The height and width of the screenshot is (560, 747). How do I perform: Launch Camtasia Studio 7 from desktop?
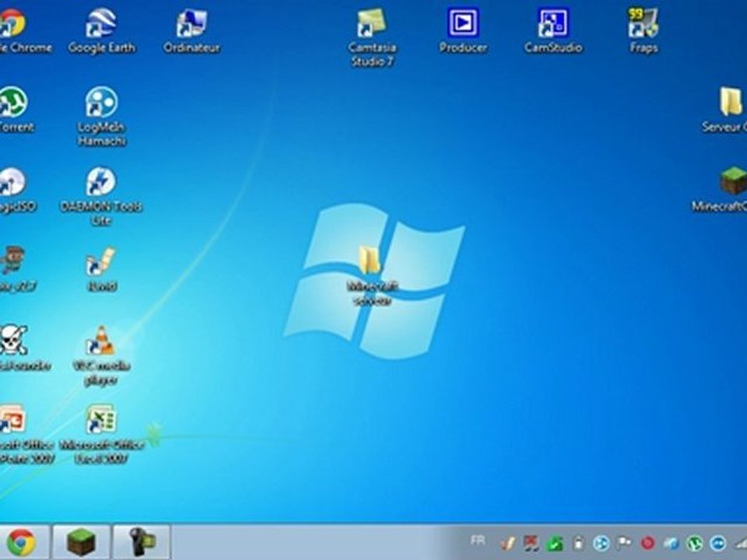click(372, 37)
